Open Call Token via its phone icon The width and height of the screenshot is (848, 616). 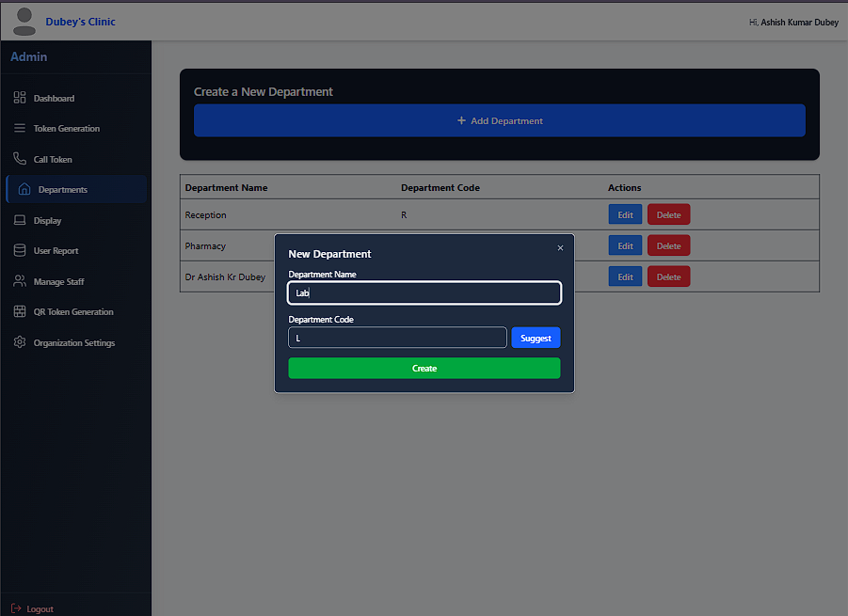tap(21, 159)
